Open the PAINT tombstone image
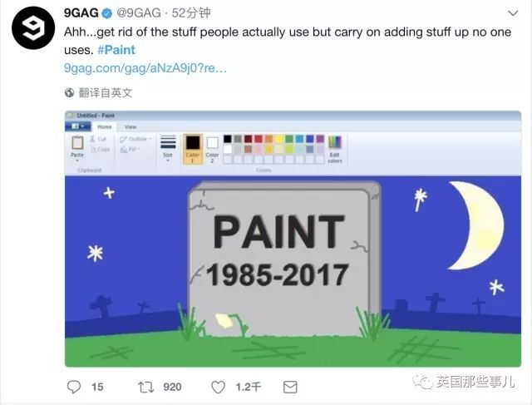Viewport: 532px width, 405px height. pos(293,239)
